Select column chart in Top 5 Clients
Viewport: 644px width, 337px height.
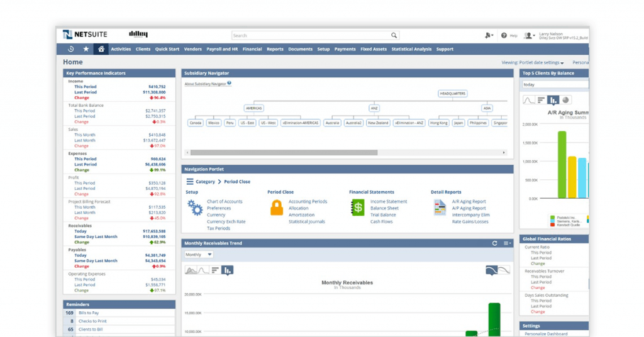pos(553,100)
